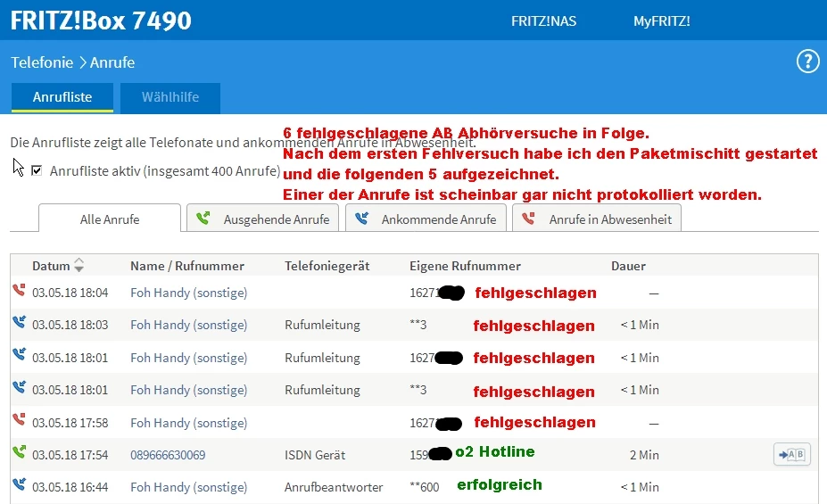Screen dimensions: 827x504
Task: Click the Eigene Rufnummer column header
Action: (x=465, y=266)
